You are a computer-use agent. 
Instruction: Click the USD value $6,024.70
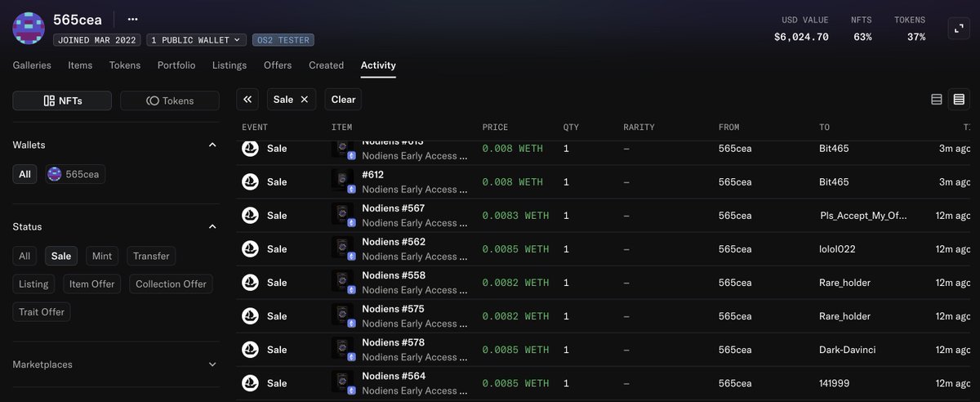pyautogui.click(x=801, y=37)
